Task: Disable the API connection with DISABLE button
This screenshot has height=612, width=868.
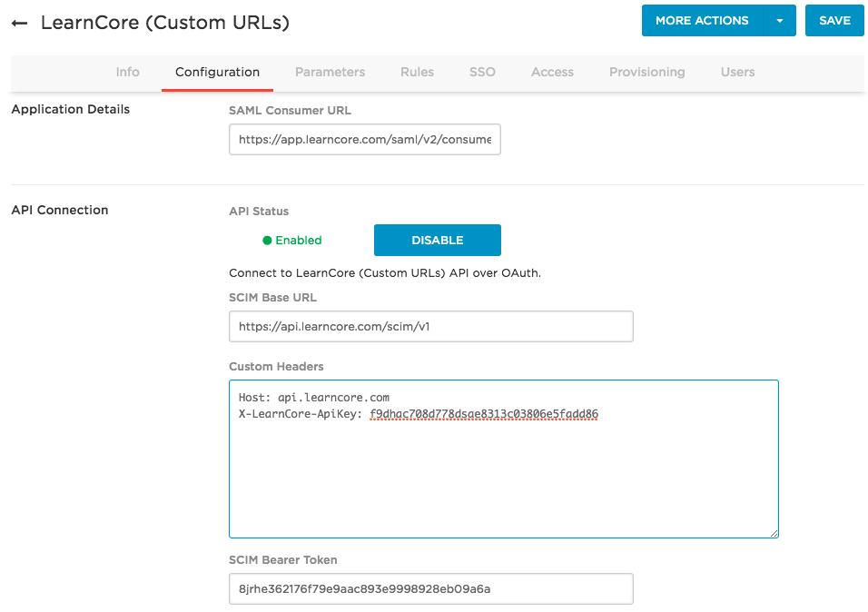Action: [x=437, y=241]
